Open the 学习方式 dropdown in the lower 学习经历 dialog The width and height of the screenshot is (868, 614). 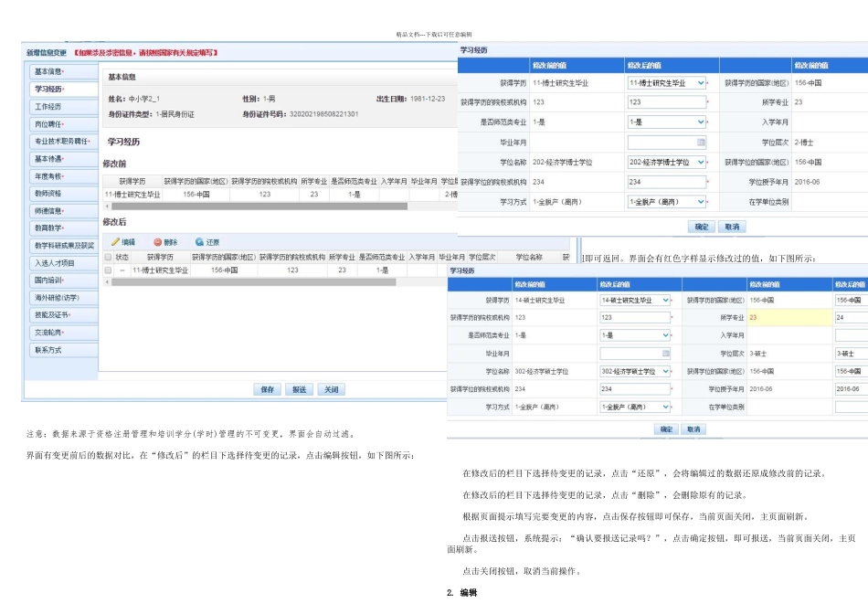point(666,407)
